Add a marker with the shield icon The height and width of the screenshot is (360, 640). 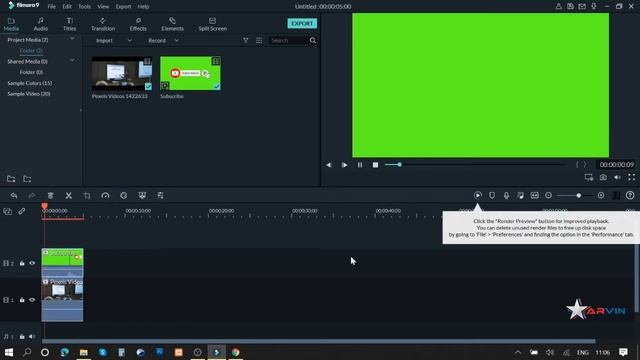coord(492,196)
